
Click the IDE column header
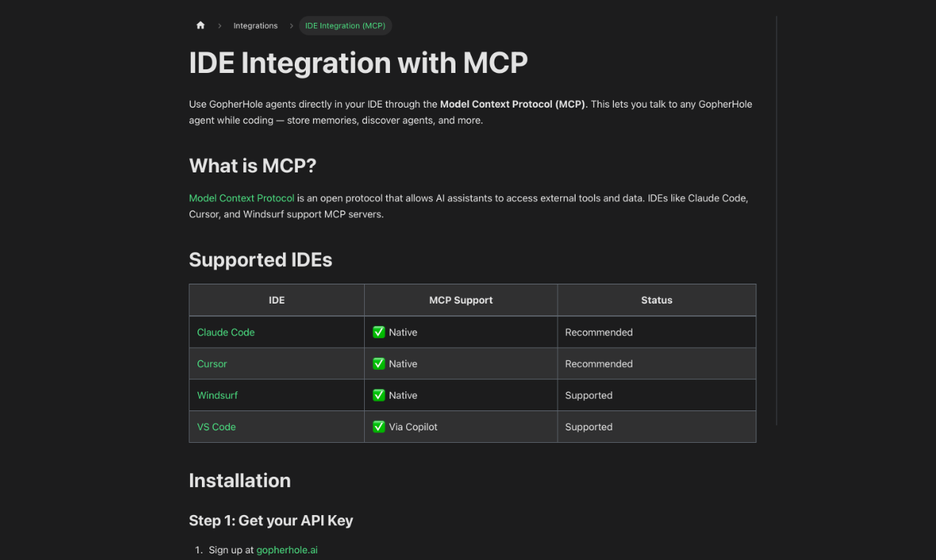277,300
